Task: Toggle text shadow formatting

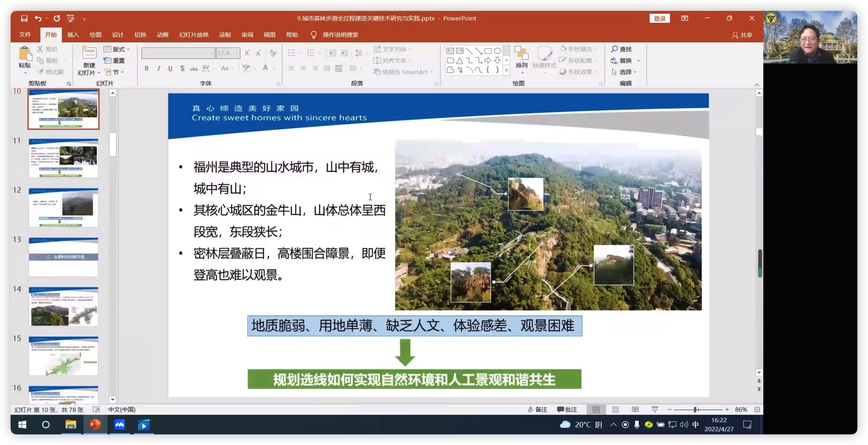Action: (182, 69)
